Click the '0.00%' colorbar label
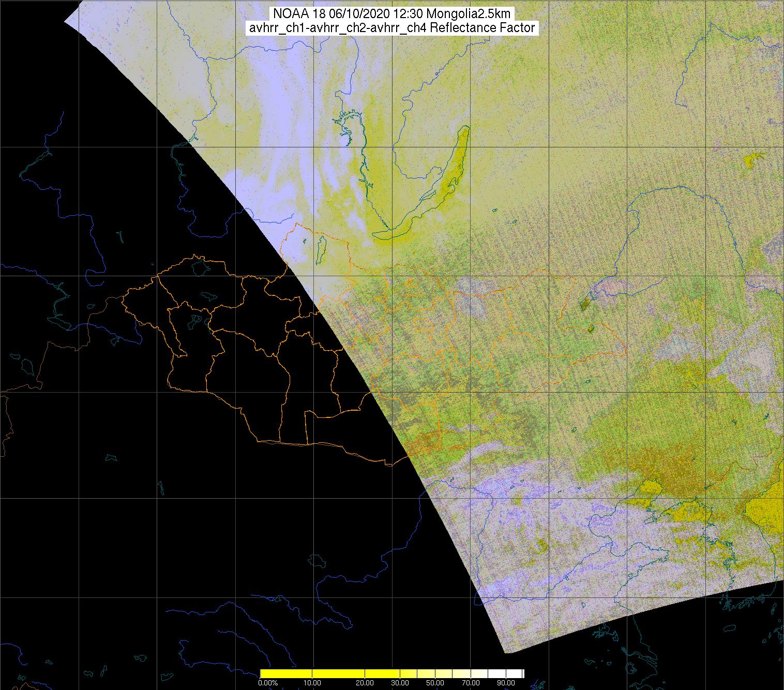This screenshot has height=690, width=784. [x=268, y=683]
